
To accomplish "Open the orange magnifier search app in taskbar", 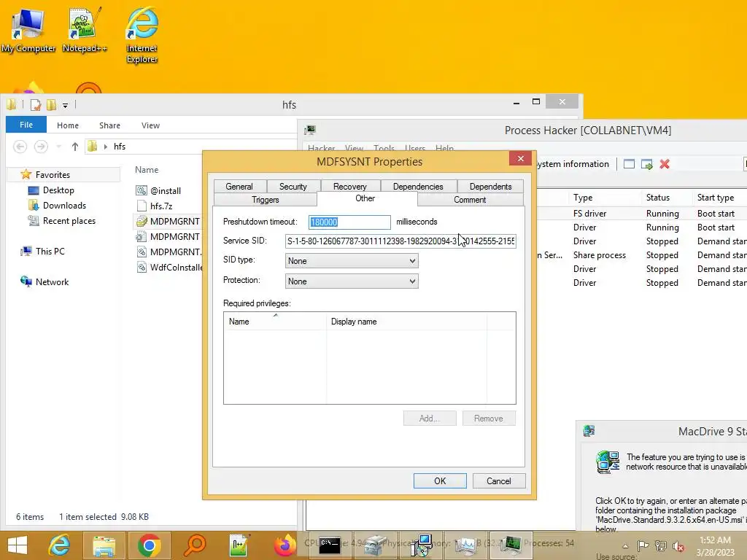I will (194, 545).
